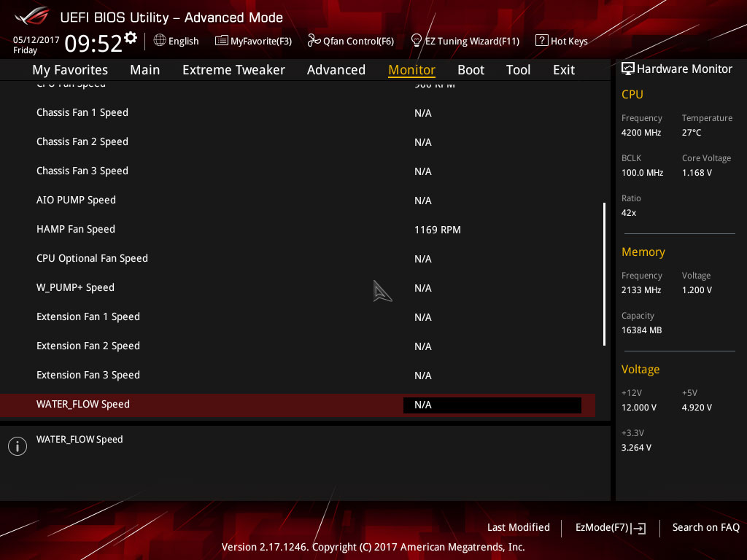
Task: Click the MyFavorite list icon
Action: pos(222,41)
